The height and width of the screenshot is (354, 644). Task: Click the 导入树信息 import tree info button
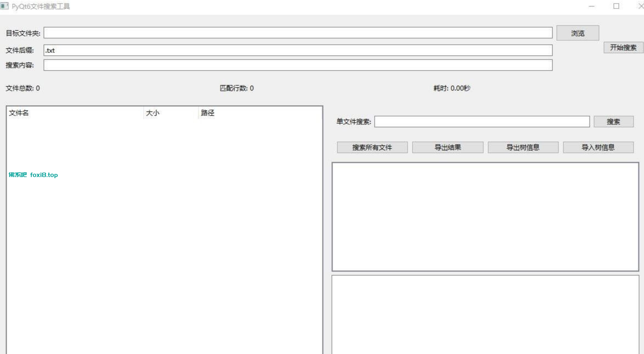click(598, 147)
